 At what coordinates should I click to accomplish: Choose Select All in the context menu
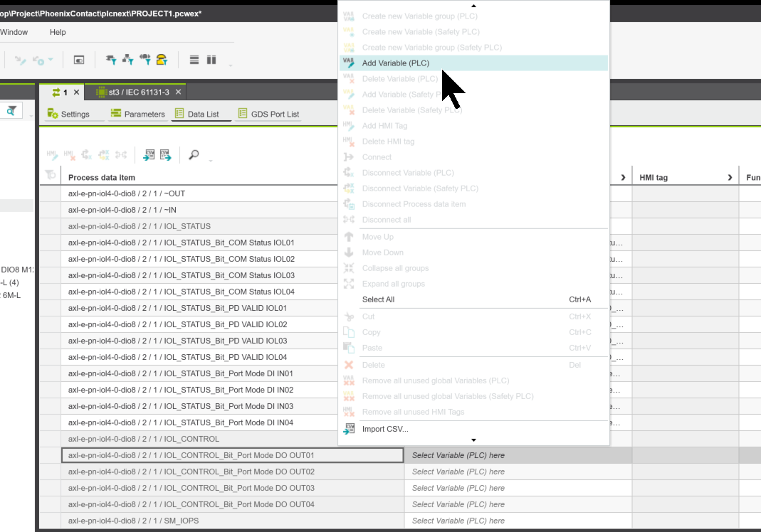pyautogui.click(x=378, y=299)
